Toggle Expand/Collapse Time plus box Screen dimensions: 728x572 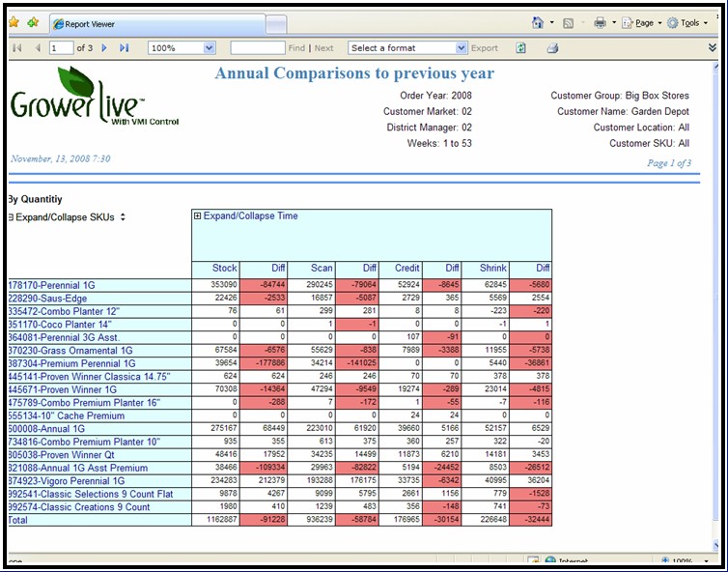coord(198,216)
